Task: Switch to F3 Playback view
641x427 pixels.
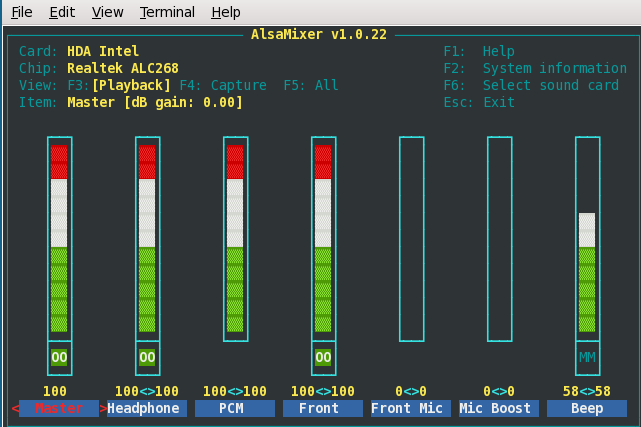Action: (x=119, y=85)
